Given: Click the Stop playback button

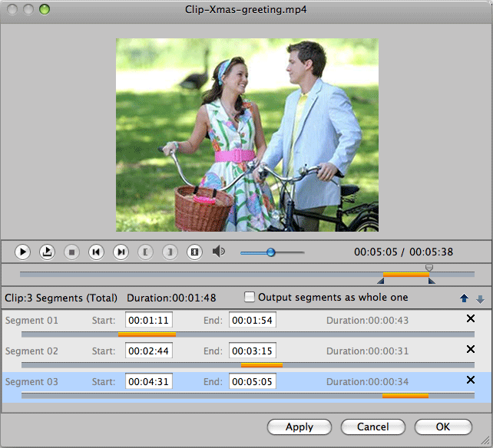Looking at the screenshot, I should pos(71,252).
